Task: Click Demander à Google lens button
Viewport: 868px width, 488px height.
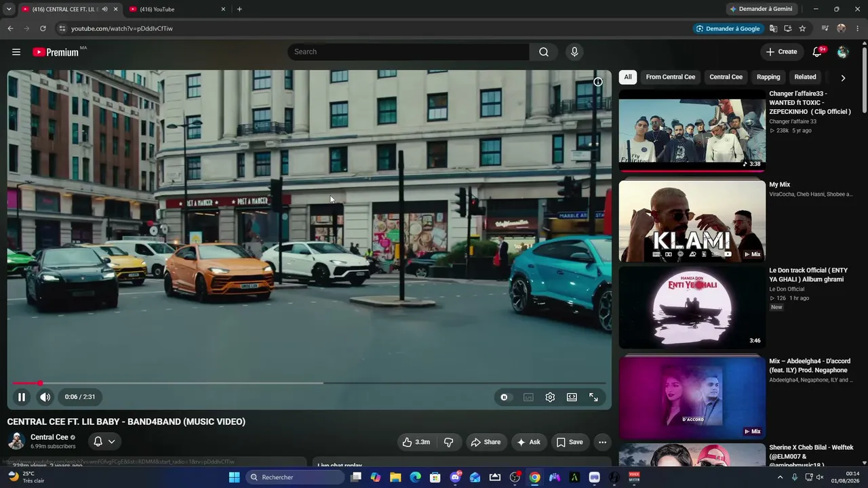Action: (x=729, y=28)
